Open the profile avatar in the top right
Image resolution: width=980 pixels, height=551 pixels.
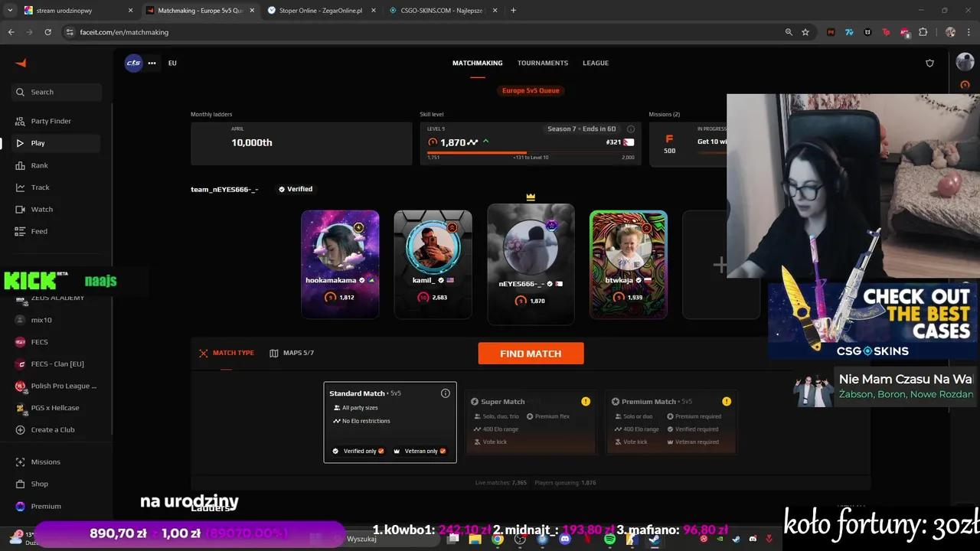click(965, 63)
